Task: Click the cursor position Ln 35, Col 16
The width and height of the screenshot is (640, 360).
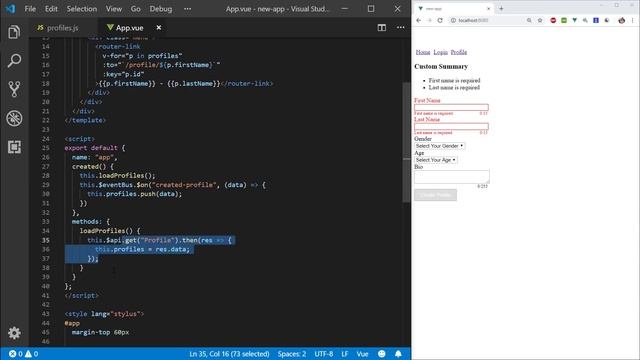Action: (x=229, y=354)
